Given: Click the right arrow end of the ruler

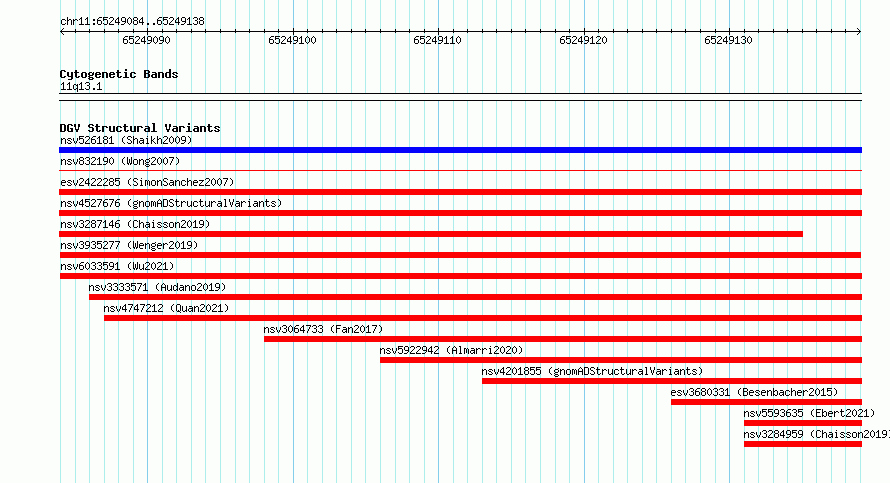Looking at the screenshot, I should [859, 32].
